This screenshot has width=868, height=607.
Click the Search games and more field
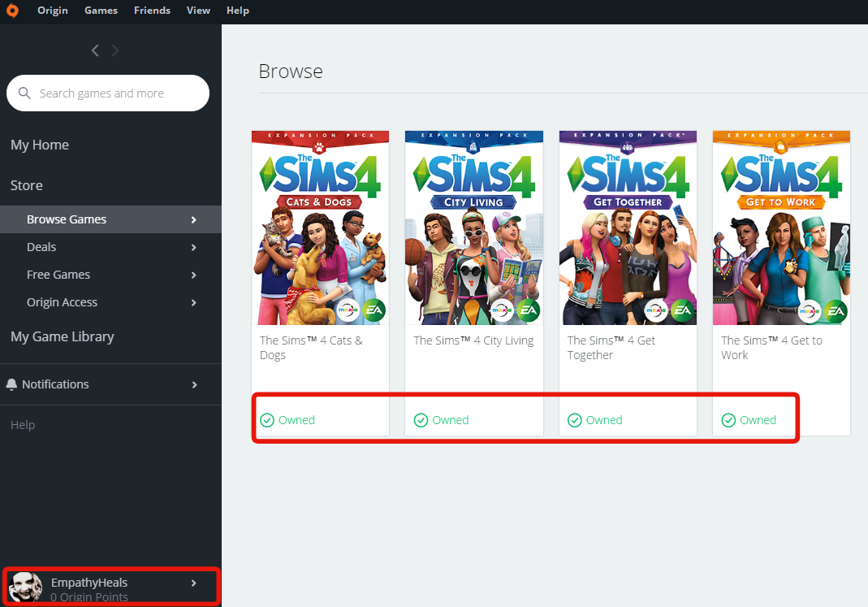(108, 93)
